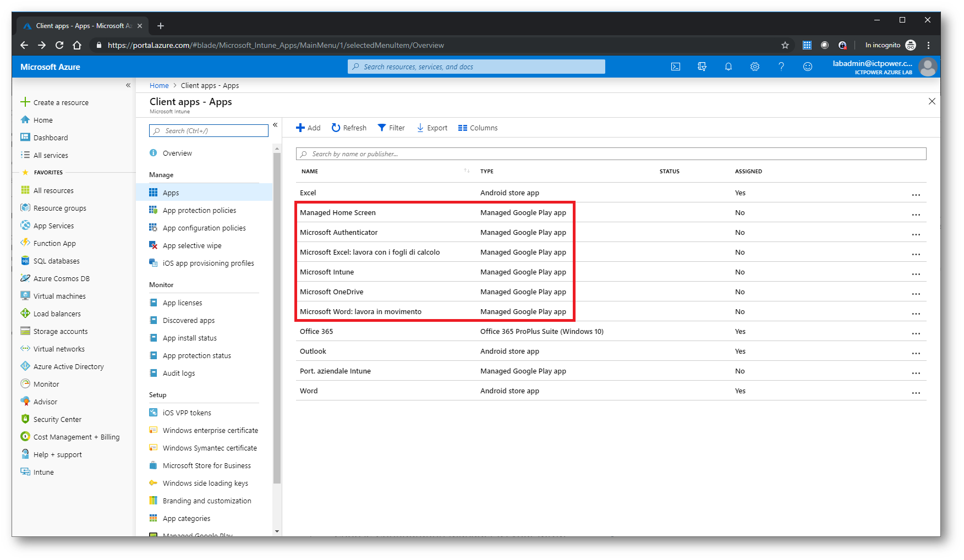Click blade menu scroll down arrow
The width and height of the screenshot is (964, 560).
pyautogui.click(x=277, y=531)
